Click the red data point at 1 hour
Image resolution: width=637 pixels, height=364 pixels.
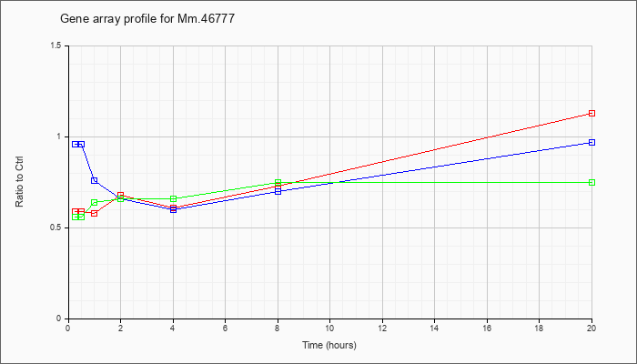pyautogui.click(x=95, y=213)
